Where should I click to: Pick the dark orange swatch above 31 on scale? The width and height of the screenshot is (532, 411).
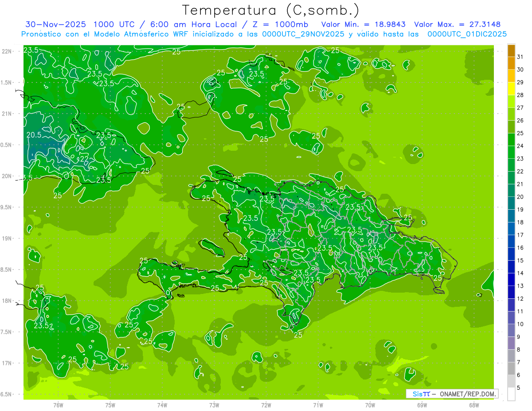[511, 51]
